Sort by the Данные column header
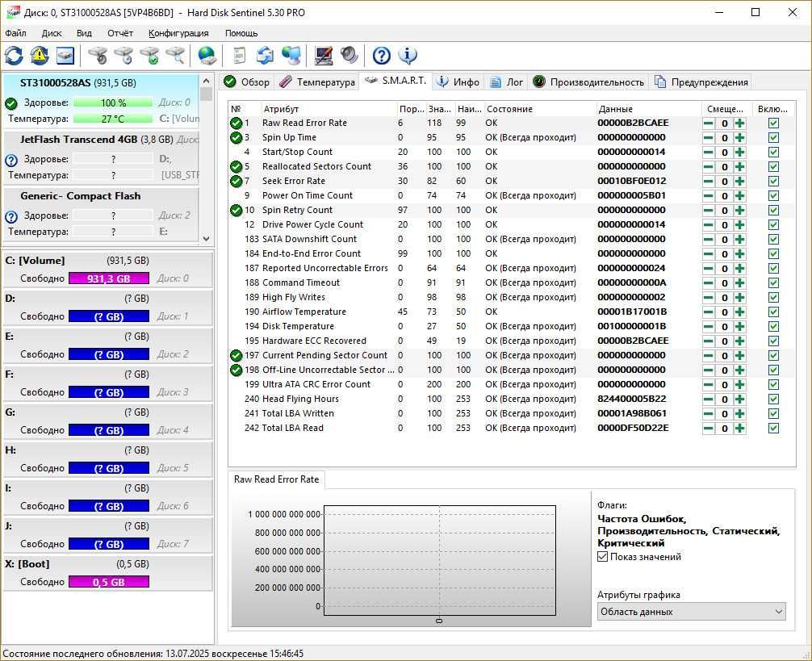 648,109
